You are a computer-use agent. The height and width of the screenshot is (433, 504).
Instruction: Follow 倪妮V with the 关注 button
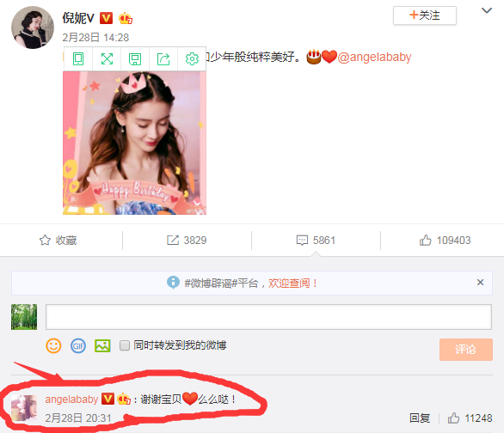coord(425,15)
